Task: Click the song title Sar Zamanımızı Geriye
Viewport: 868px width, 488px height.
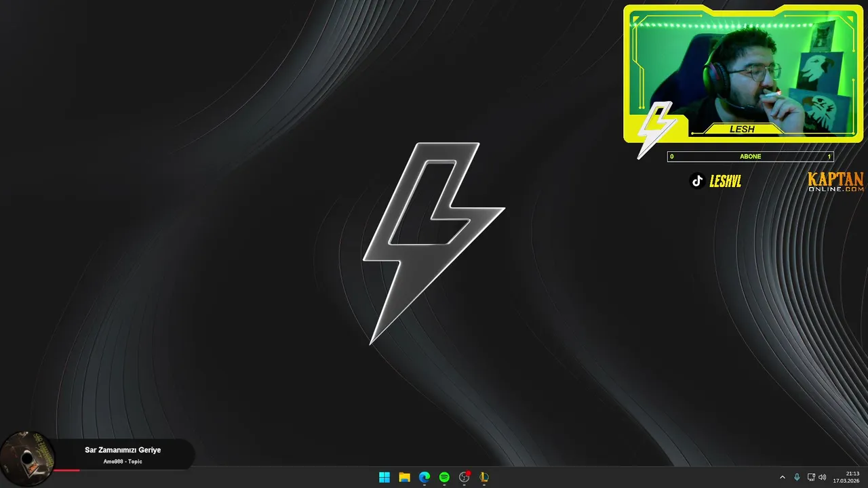Action: [x=123, y=450]
